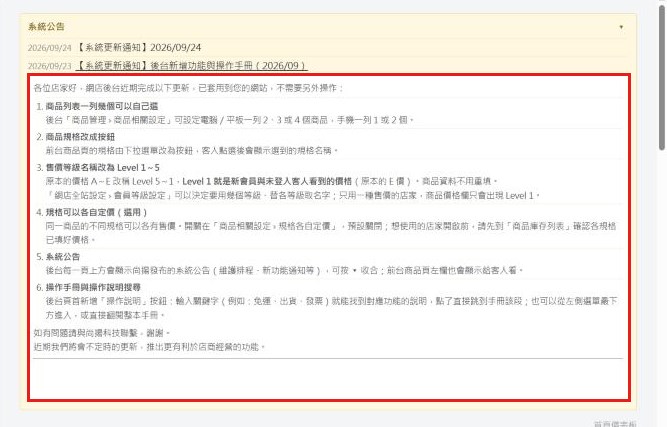Click the date 2026/09/24 in the announcement list
This screenshot has height=427, width=667.
[49, 48]
